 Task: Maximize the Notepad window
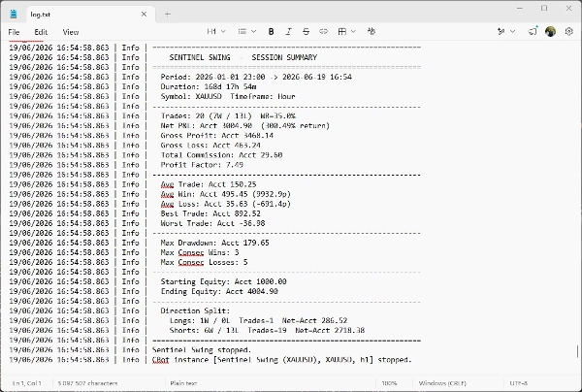click(x=544, y=8)
